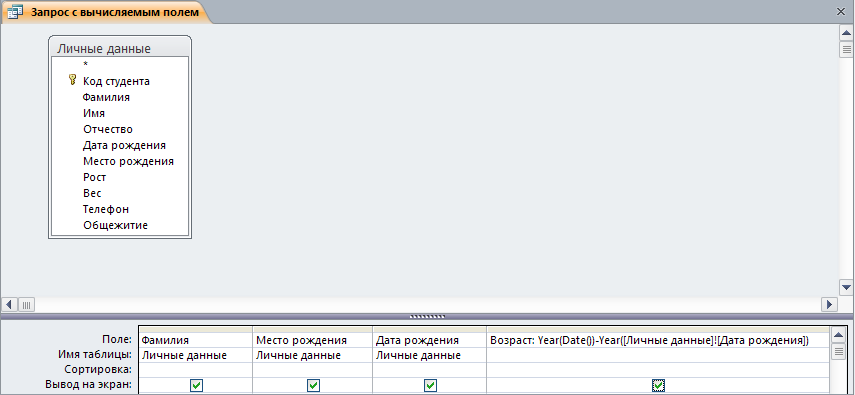Click the Место рождения cell in Поле row
Viewport: 855px width, 395px height.
312,340
